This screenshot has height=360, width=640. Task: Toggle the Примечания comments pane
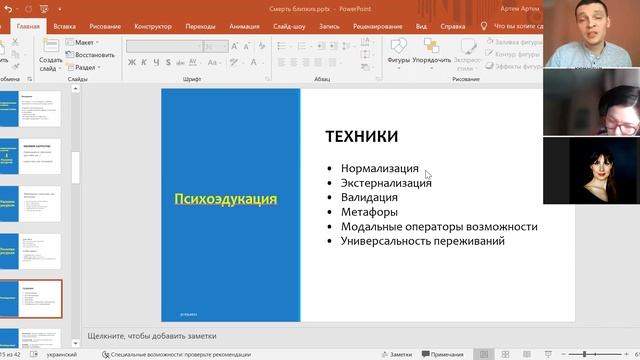443,354
